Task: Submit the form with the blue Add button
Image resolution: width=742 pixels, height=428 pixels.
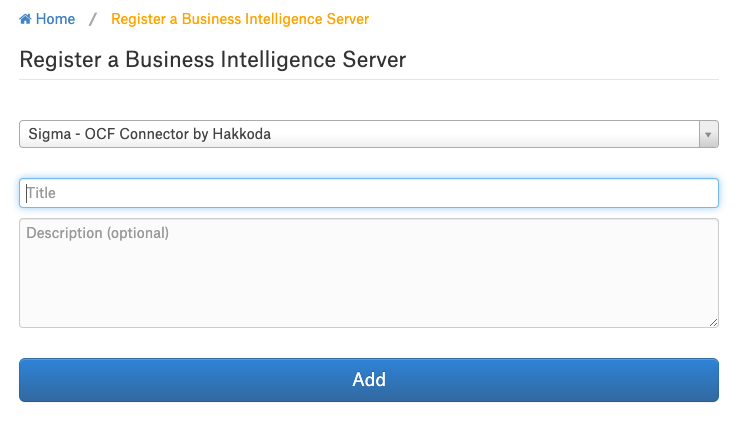Action: 369,380
